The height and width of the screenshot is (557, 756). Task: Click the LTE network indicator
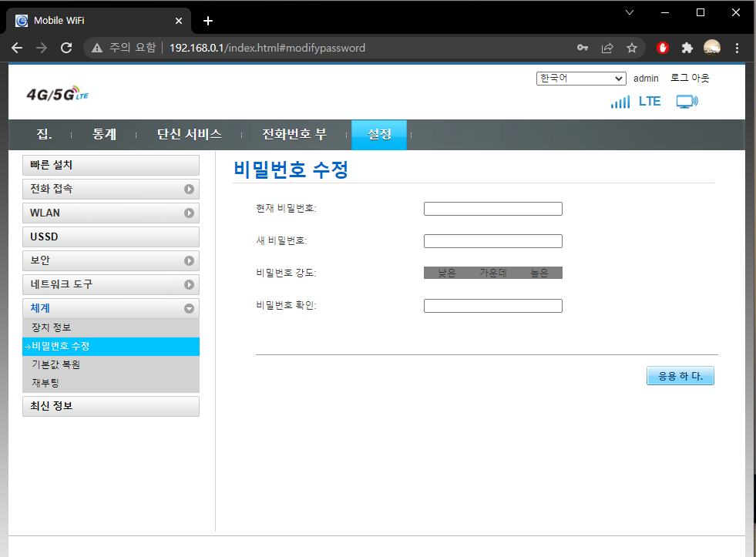pos(650,101)
